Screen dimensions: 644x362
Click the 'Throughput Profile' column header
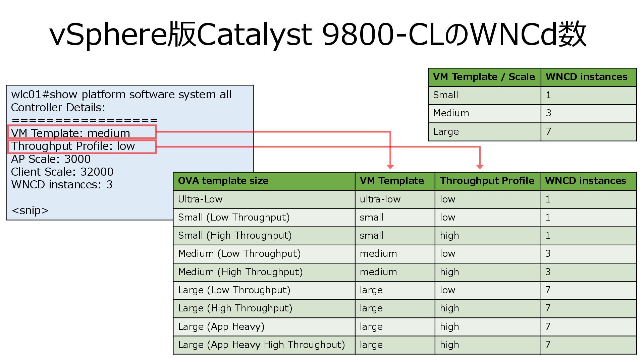point(487,181)
